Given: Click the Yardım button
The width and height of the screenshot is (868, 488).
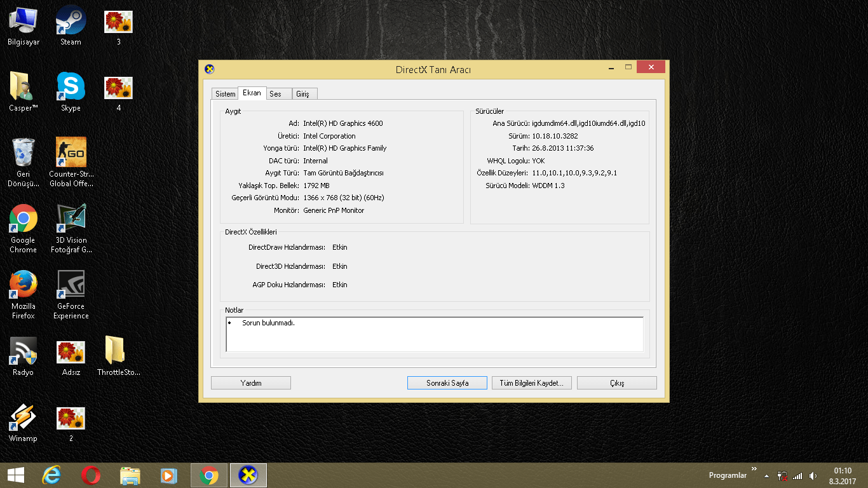Looking at the screenshot, I should [251, 383].
